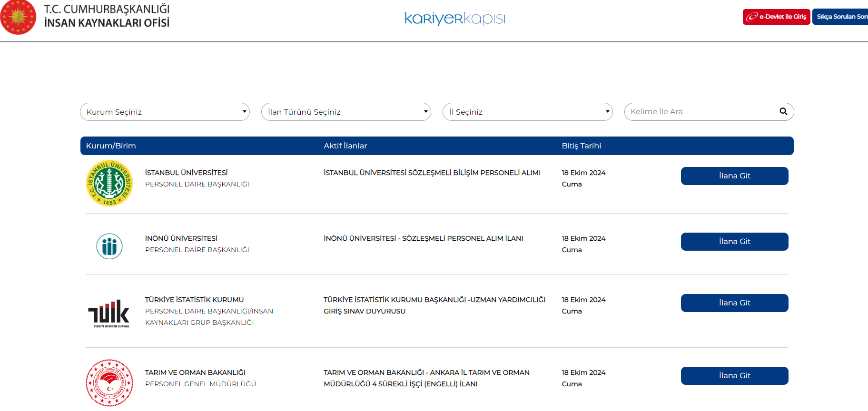
Task: Open the İlan Türünü Seçiniz dropdown
Action: pyautogui.click(x=346, y=112)
